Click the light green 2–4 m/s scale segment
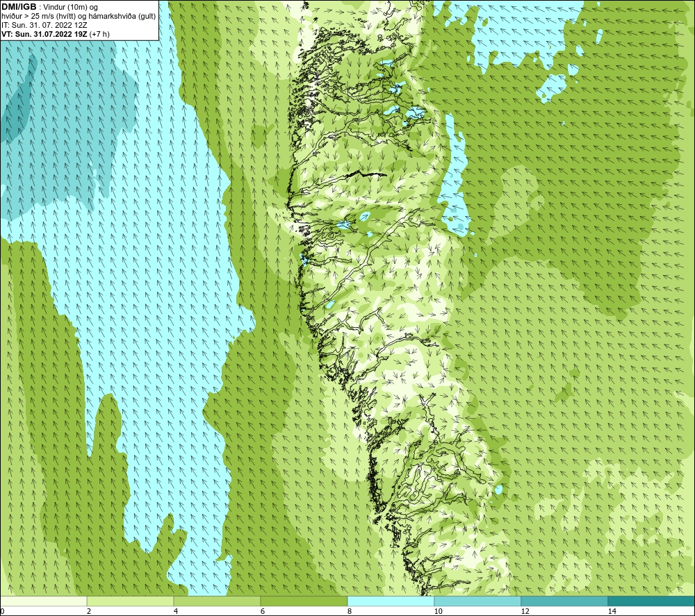695x616 pixels. 131,601
